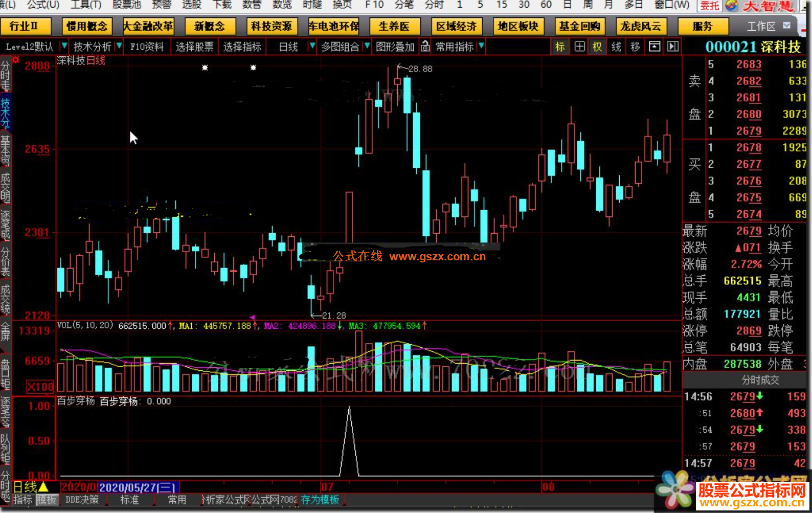This screenshot has width=812, height=513.
Task: Open F10资料 company info
Action: 147,47
